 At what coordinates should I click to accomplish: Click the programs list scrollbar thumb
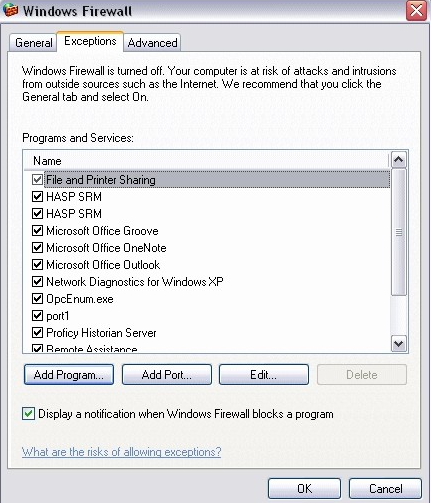click(399, 232)
